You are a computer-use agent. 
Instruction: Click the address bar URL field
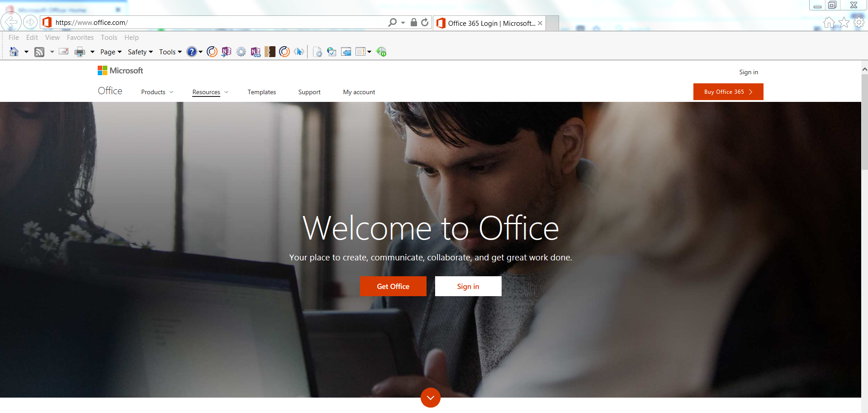point(217,22)
